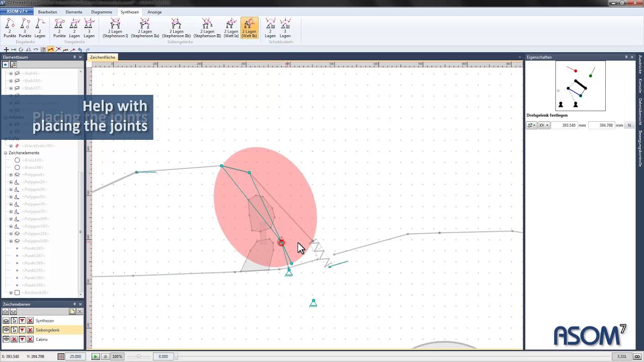
Task: Click the undo arrow icon
Action: point(80,49)
